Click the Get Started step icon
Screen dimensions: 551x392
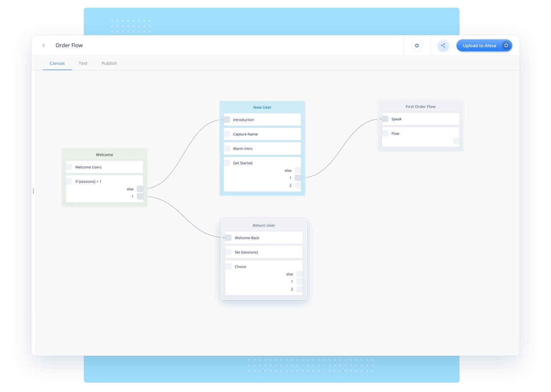pyautogui.click(x=227, y=163)
